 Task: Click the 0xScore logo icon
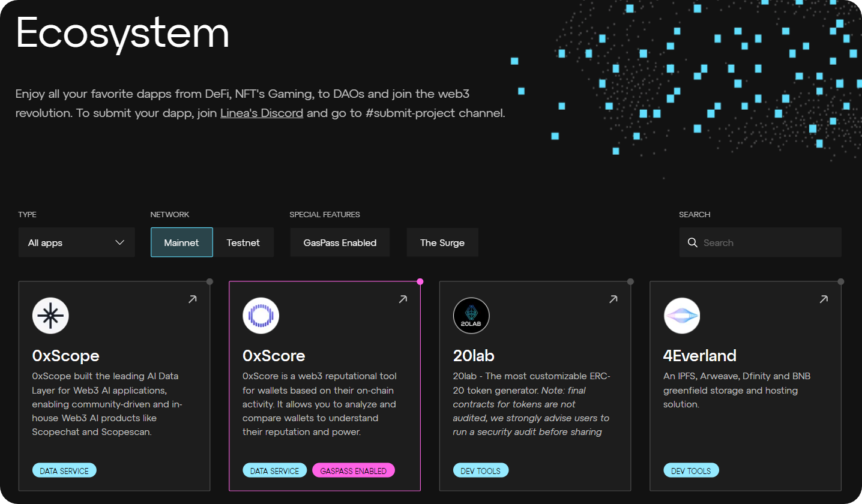tap(261, 316)
